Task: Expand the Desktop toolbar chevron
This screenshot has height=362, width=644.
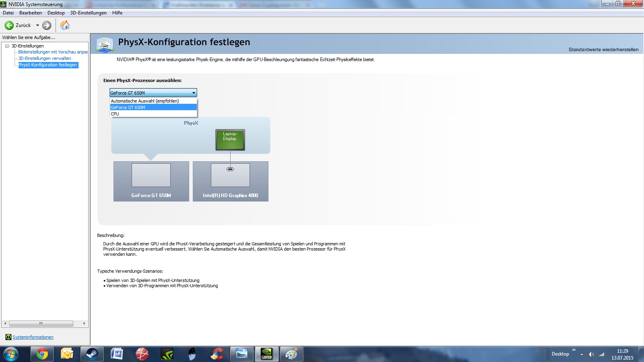Action: click(574, 350)
